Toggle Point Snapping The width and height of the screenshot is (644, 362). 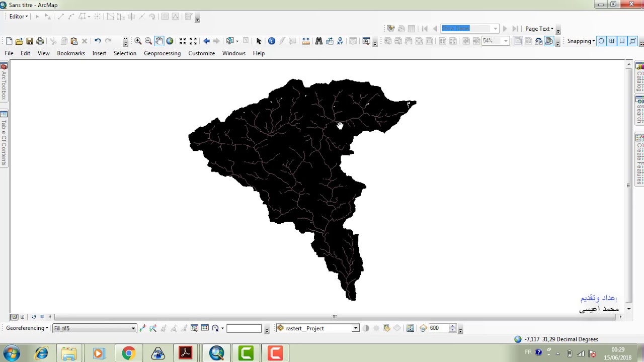click(x=601, y=41)
